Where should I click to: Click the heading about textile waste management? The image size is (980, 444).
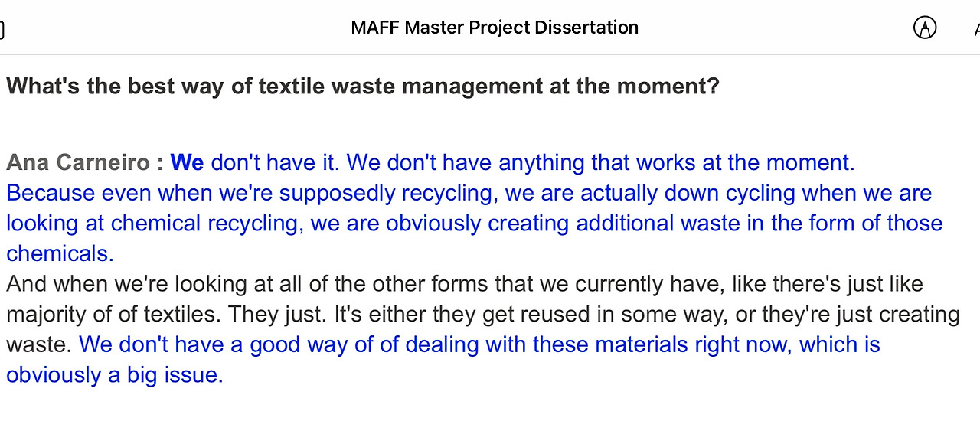tap(363, 86)
